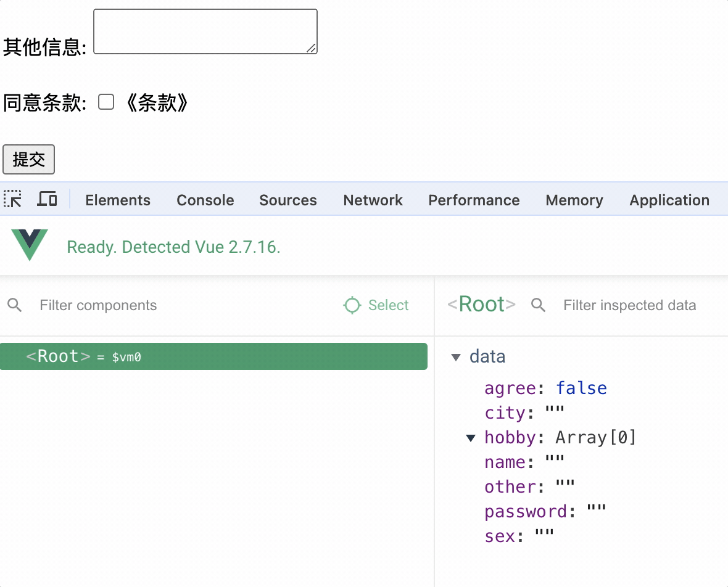Check the 同意条款 agreement checkbox
Screen dimensions: 728x587
pyautogui.click(x=106, y=102)
